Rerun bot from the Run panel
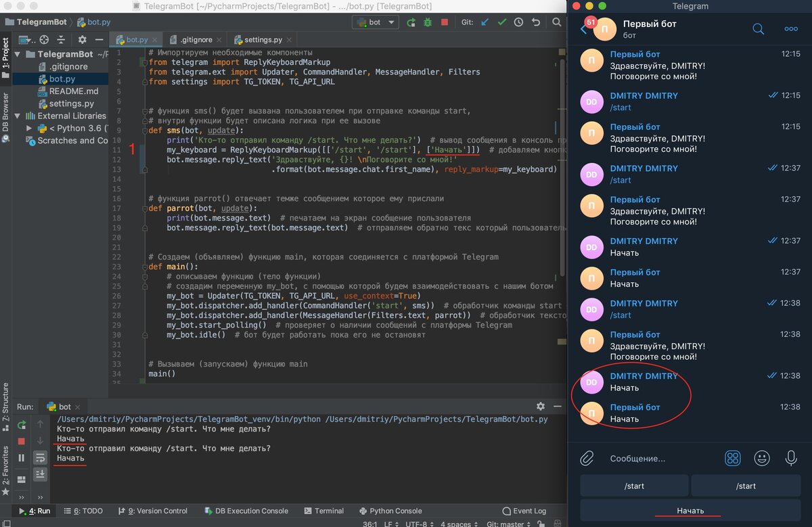Screen dimensions: 812x527 tap(22, 425)
